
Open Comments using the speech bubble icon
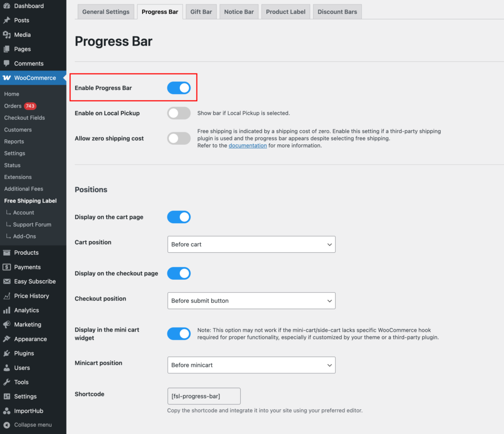point(6,64)
